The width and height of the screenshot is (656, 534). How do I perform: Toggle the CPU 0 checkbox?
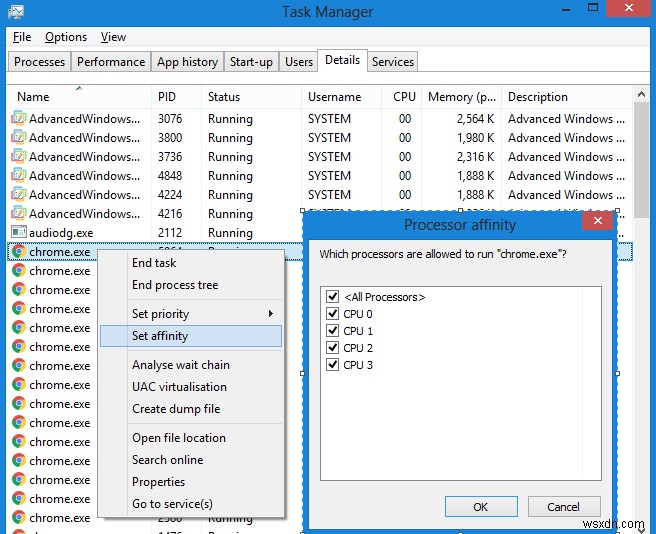333,314
